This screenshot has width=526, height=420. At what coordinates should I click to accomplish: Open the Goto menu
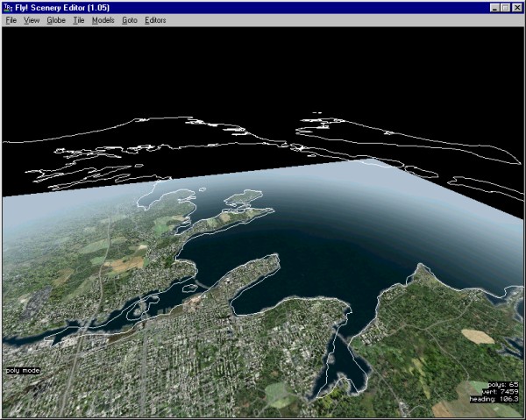(130, 20)
